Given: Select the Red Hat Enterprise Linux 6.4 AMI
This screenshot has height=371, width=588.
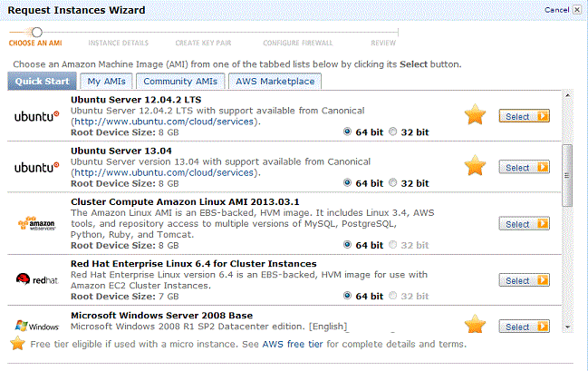Looking at the screenshot, I should 524,280.
